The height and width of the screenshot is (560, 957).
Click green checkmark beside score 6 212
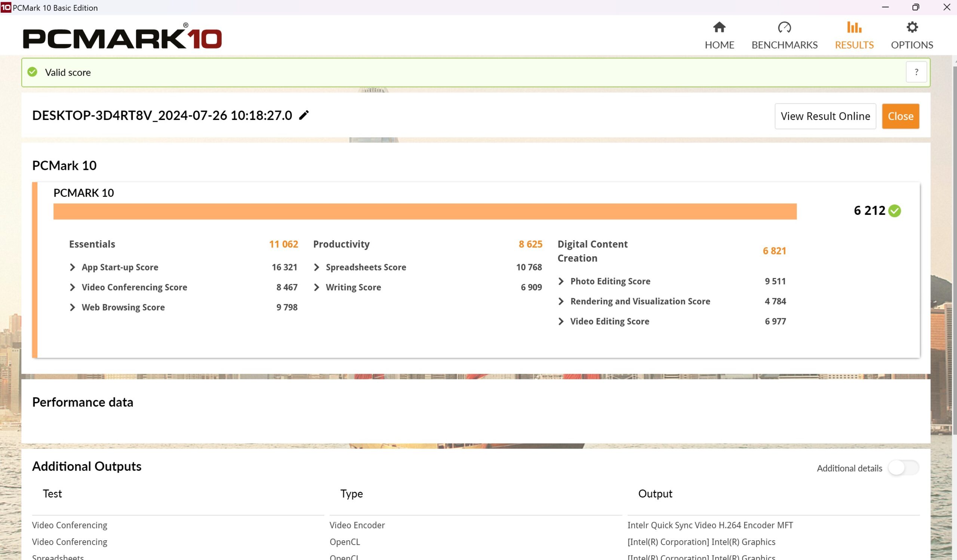pyautogui.click(x=894, y=211)
